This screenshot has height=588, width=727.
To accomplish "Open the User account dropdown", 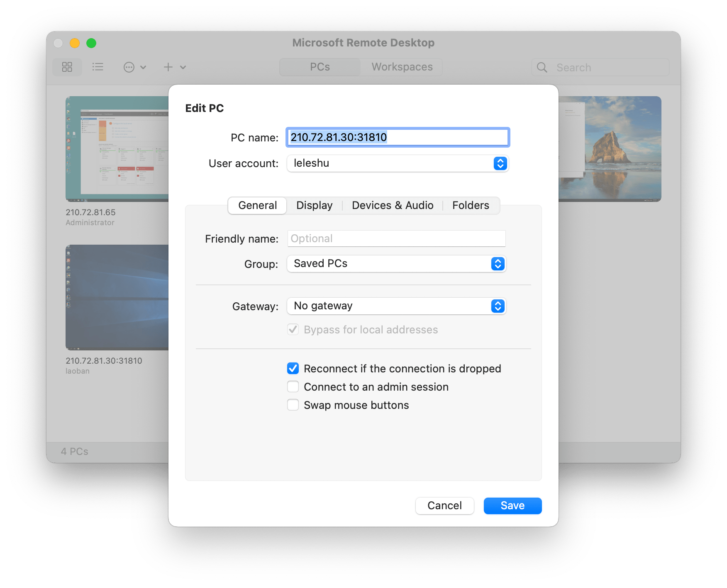I will (398, 163).
